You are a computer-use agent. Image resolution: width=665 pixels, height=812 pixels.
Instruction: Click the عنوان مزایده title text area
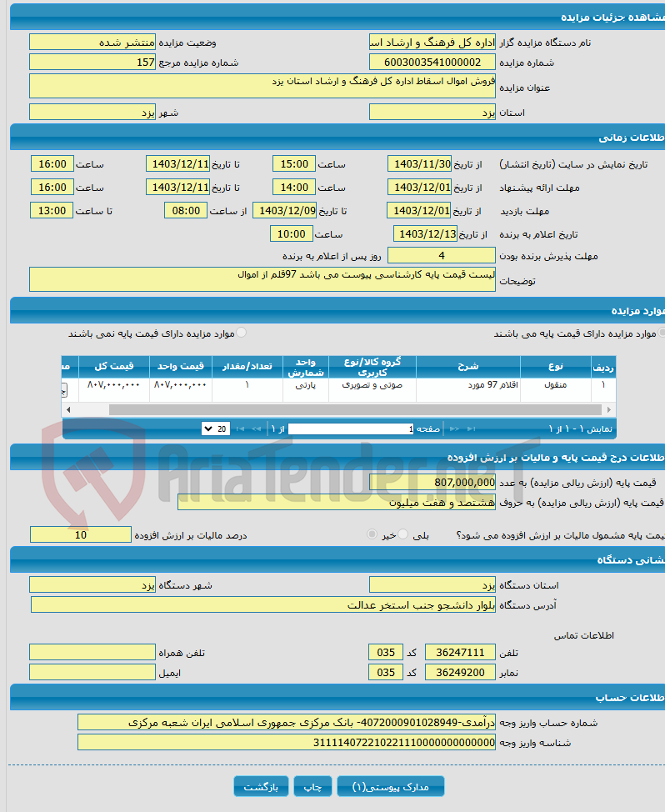point(262,86)
